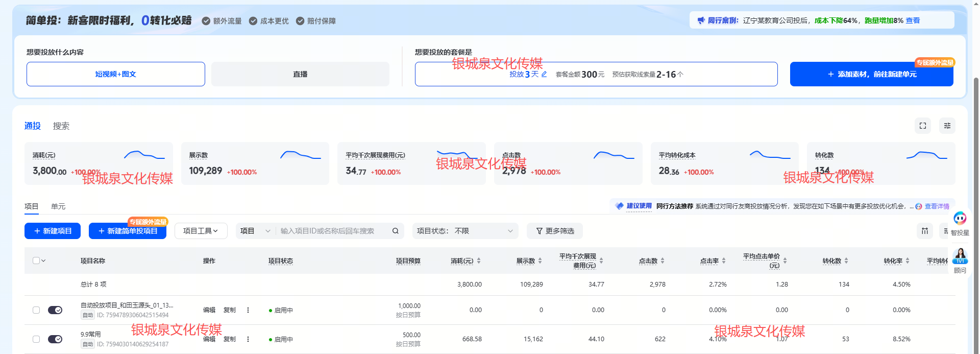Open project name 自动投放项目_和田玉源头_01_13...
Image resolution: width=980 pixels, height=354 pixels.
tap(127, 305)
